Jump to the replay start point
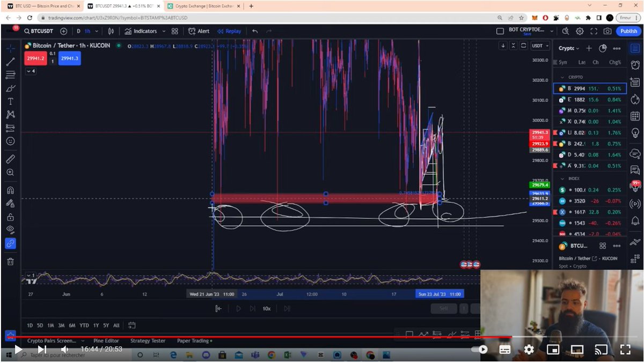The image size is (644, 363). point(218,308)
